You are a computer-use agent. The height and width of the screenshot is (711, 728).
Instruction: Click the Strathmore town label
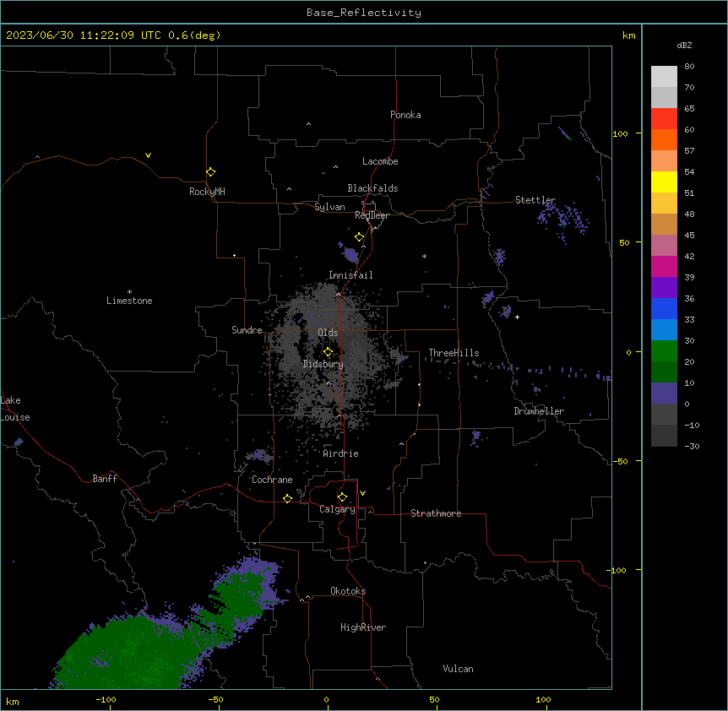point(436,513)
